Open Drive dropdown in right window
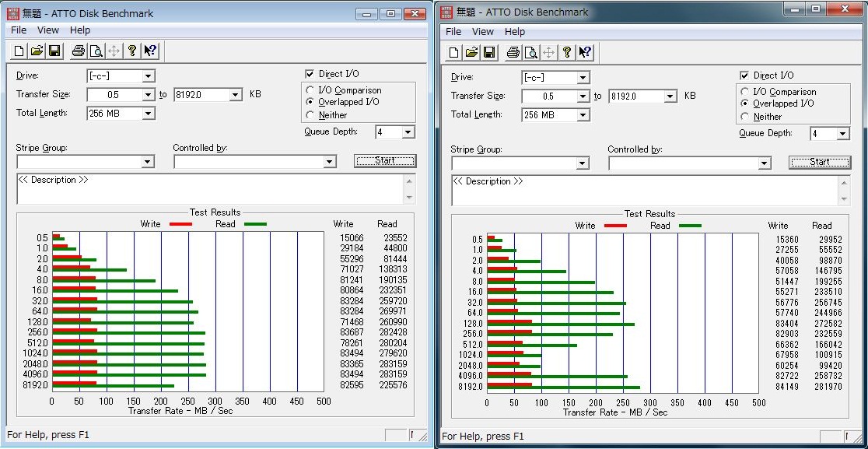868x449 pixels. pos(583,78)
